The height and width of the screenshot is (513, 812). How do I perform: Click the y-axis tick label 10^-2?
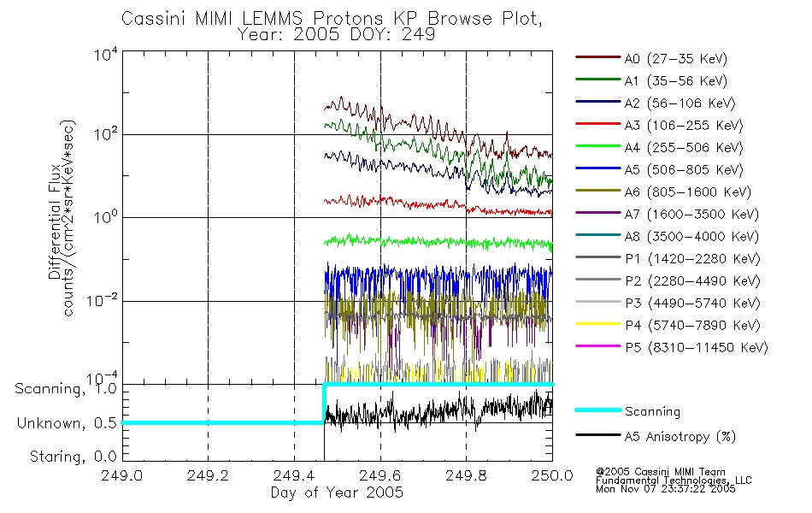(x=102, y=299)
